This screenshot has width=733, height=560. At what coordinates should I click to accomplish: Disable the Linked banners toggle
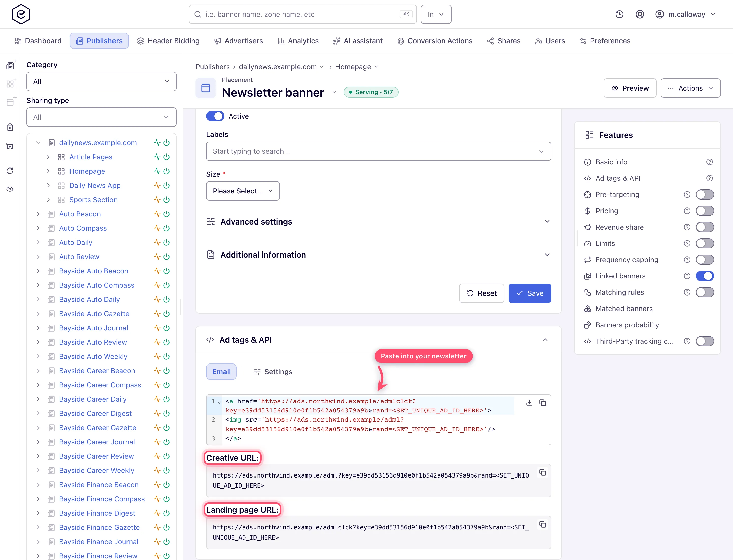(x=705, y=276)
